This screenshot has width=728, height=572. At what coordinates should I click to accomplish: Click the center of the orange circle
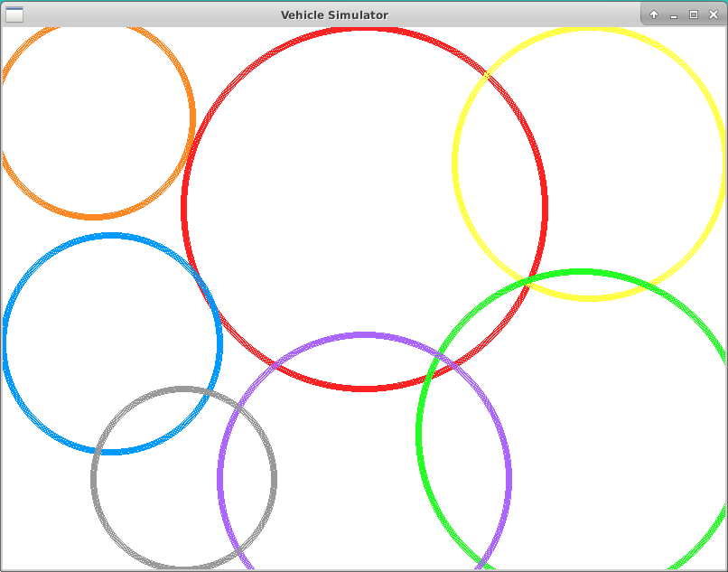click(x=93, y=118)
